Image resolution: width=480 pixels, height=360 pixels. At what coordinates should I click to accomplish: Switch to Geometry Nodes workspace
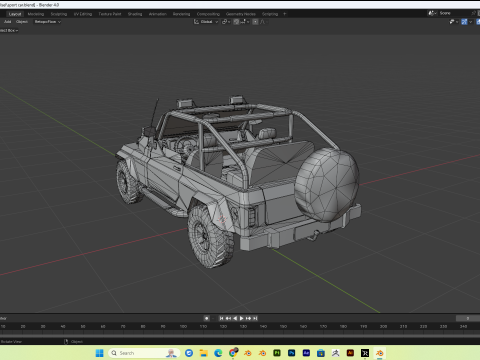click(241, 14)
